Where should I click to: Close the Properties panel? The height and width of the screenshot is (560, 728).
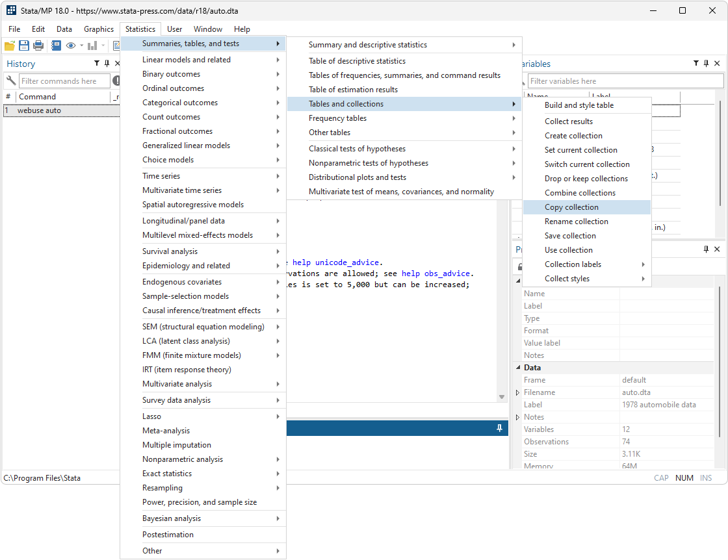[x=717, y=249]
